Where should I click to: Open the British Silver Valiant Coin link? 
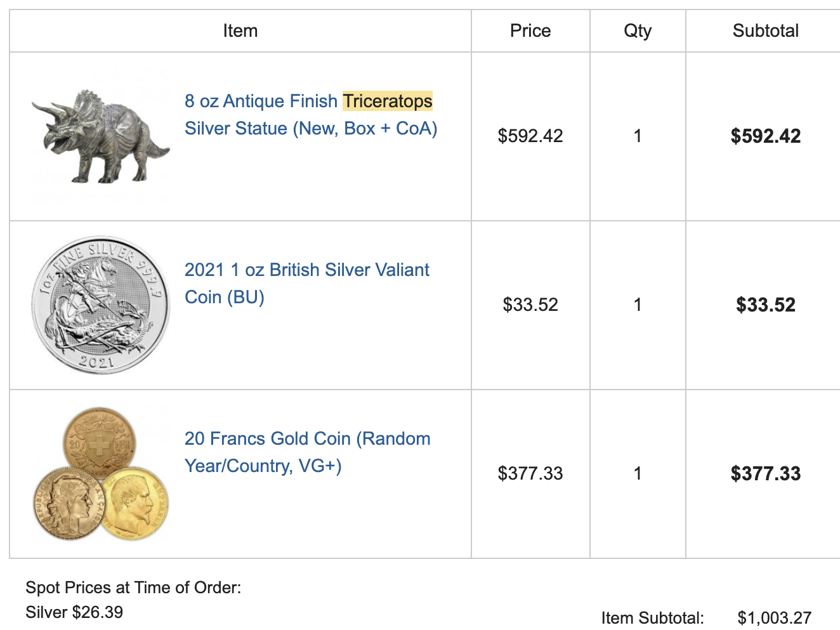click(306, 284)
